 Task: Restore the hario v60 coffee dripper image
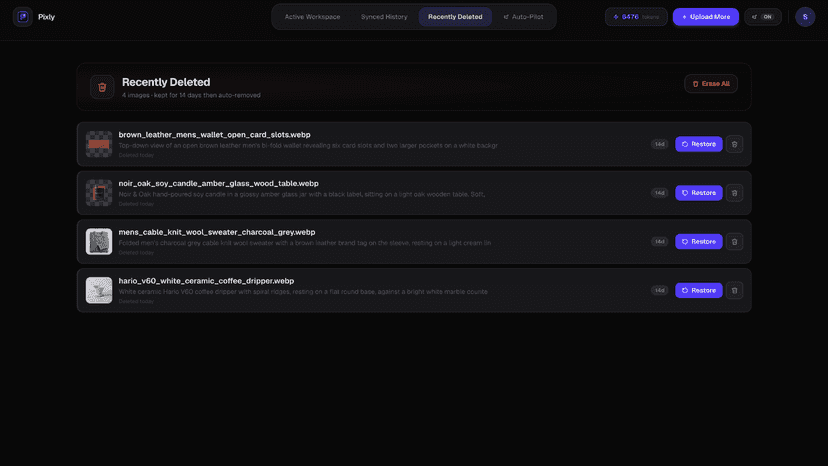(x=699, y=290)
